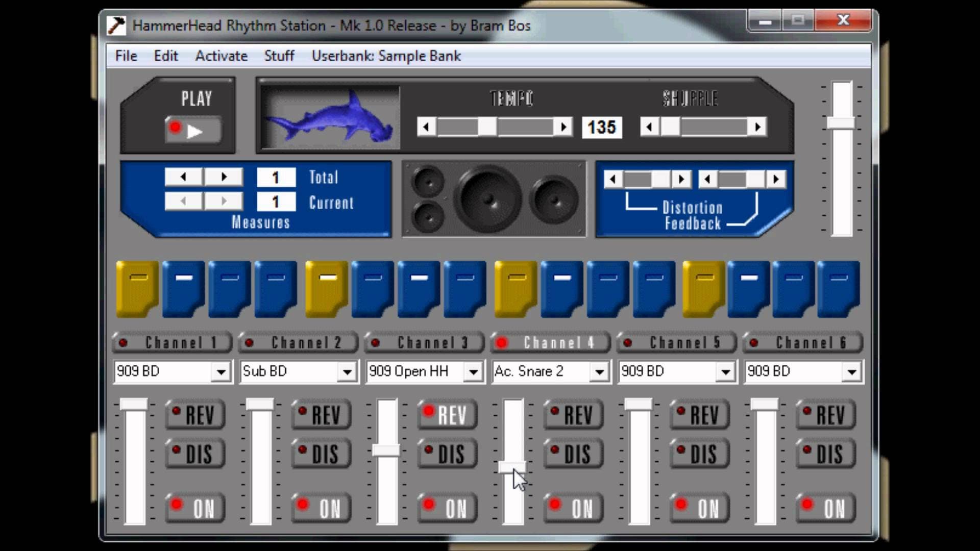Toggle step 5 yellow pad
Screen dimensions: 980x551
pyautogui.click(x=327, y=289)
